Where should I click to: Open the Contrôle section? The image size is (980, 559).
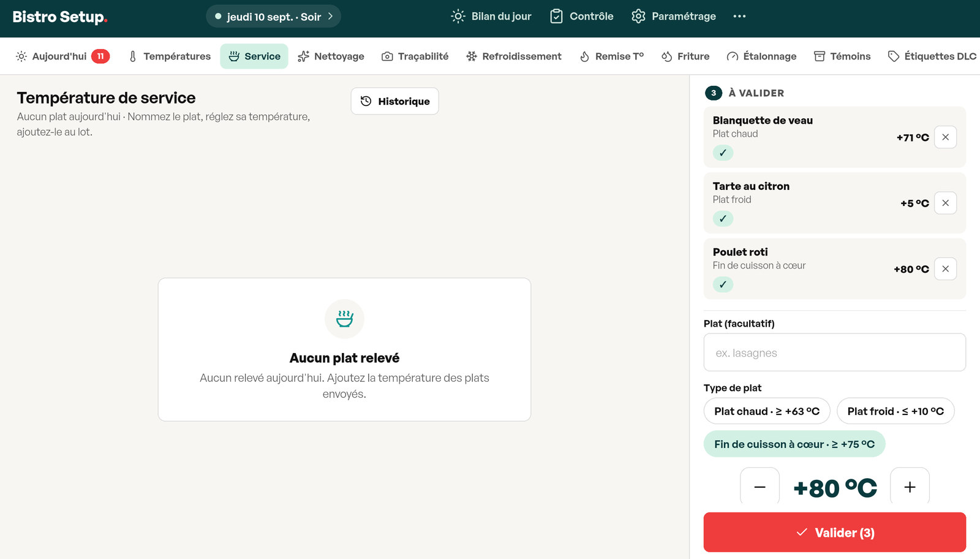[581, 17]
